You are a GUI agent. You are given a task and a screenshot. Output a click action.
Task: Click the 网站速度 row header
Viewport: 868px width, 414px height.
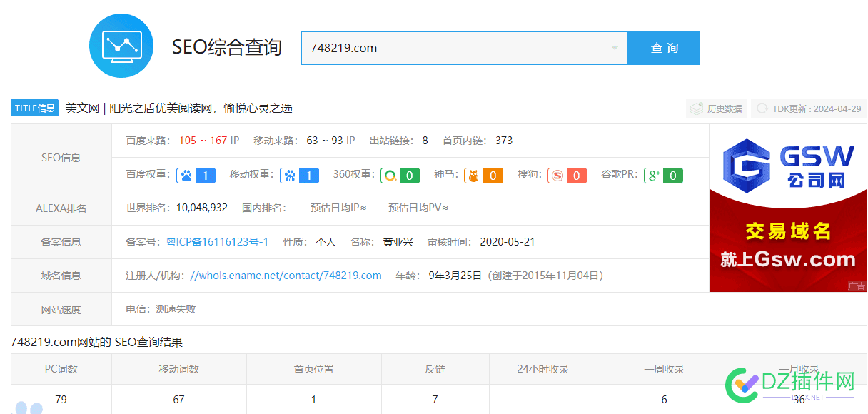click(61, 310)
